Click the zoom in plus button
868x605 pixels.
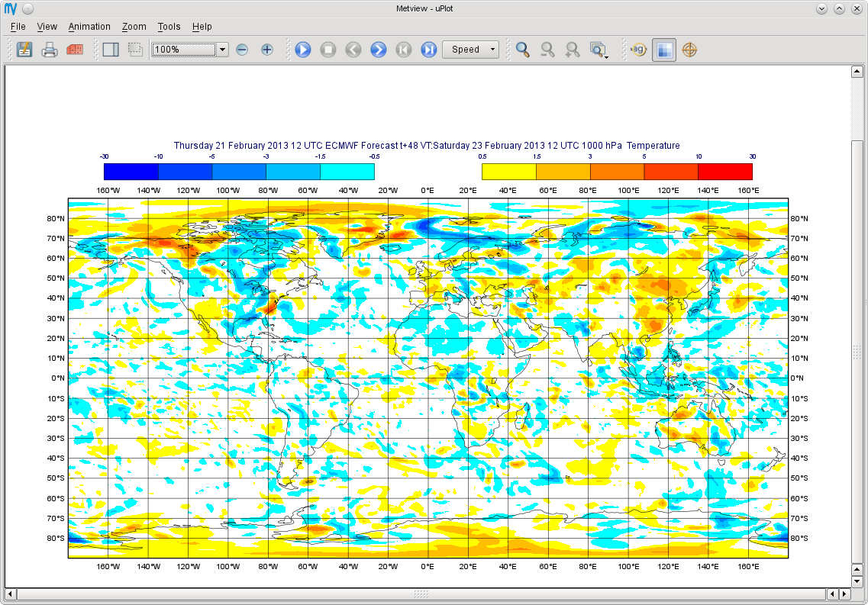pos(267,50)
